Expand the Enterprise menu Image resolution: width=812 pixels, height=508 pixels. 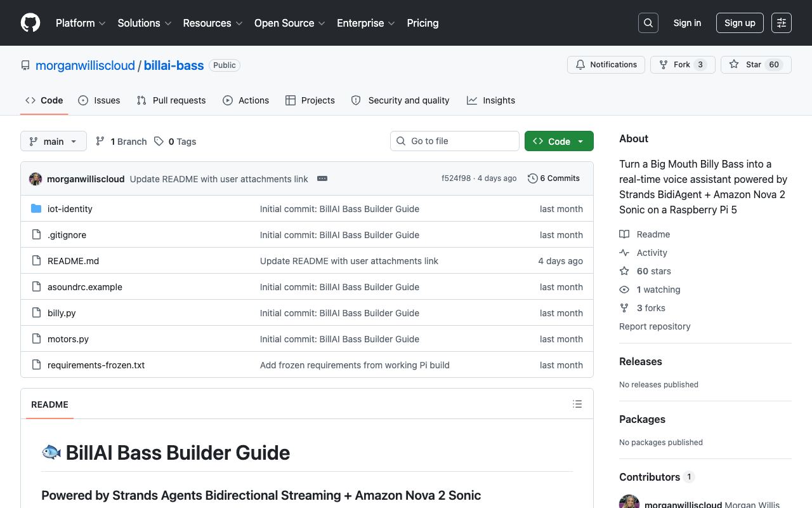pyautogui.click(x=366, y=23)
